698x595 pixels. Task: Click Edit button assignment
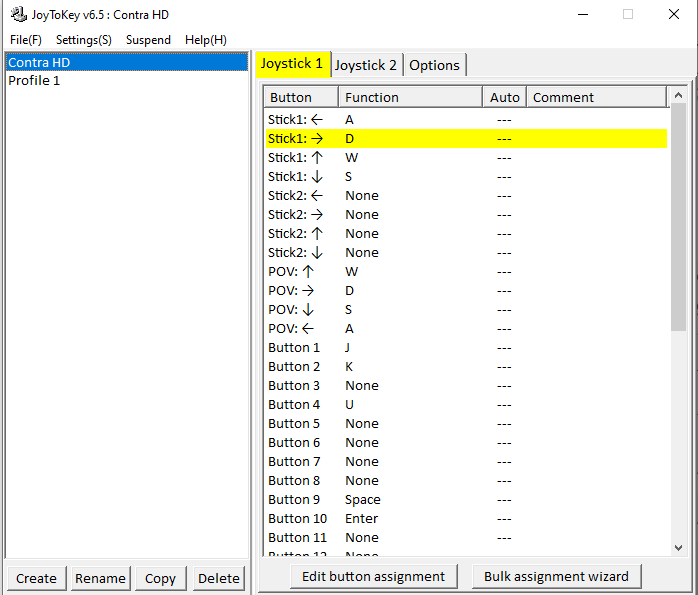(x=373, y=576)
